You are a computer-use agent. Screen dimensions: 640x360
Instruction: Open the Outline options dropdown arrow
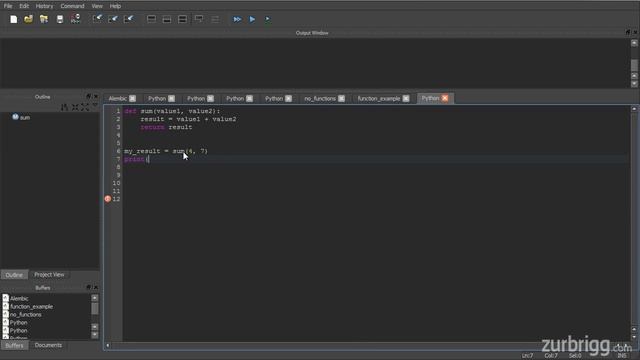[x=95, y=106]
